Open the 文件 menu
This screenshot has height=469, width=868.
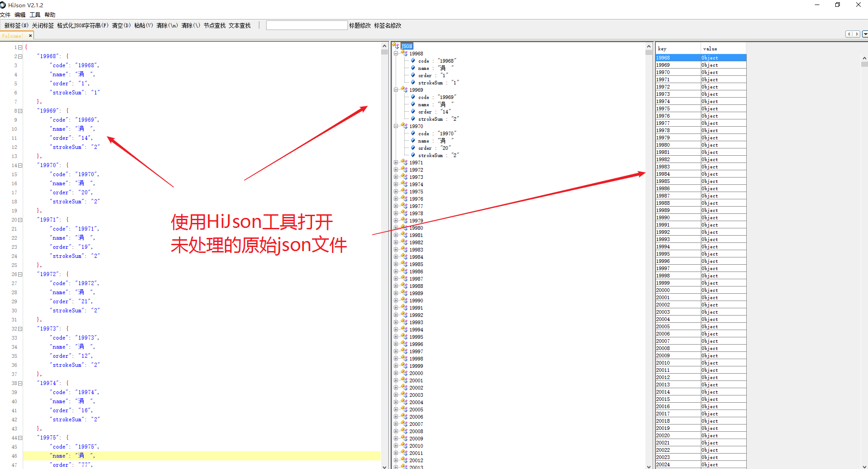tap(5, 15)
